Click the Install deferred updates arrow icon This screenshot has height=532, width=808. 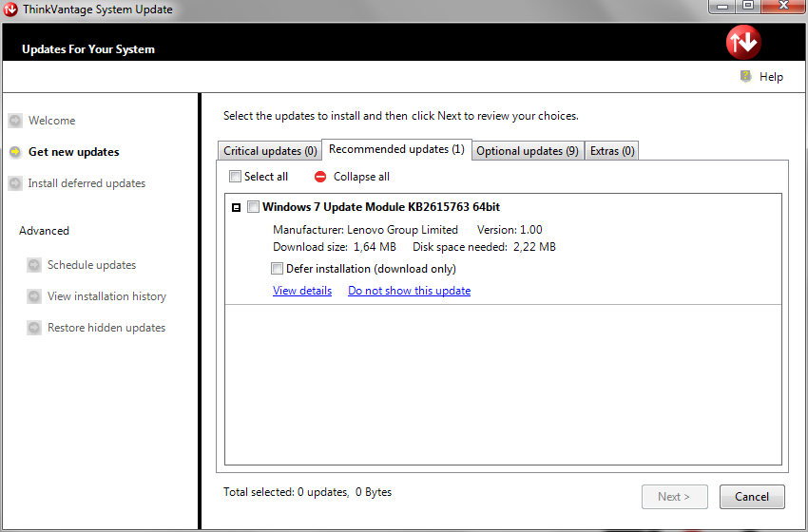[14, 183]
